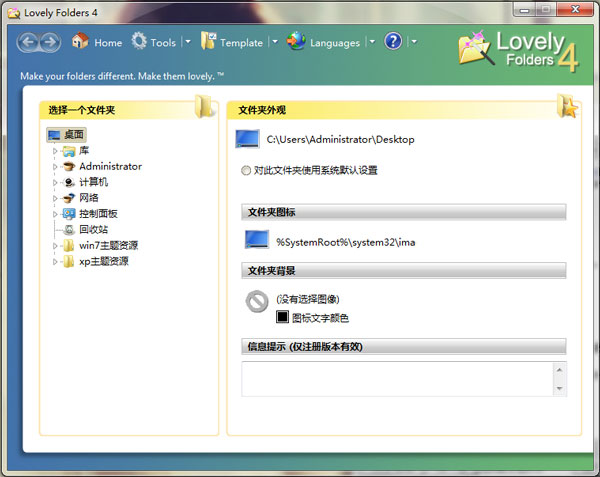Open the Tools menu label
This screenshot has height=477, width=600.
[163, 43]
